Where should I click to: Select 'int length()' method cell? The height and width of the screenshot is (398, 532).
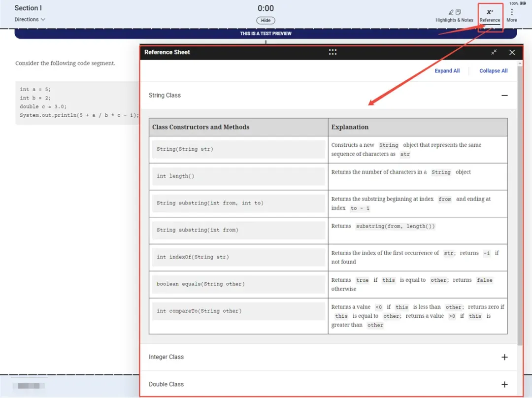pos(238,176)
